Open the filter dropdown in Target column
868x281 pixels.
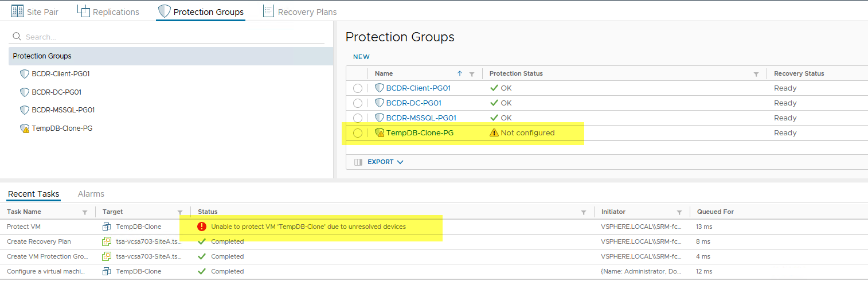coord(180,212)
